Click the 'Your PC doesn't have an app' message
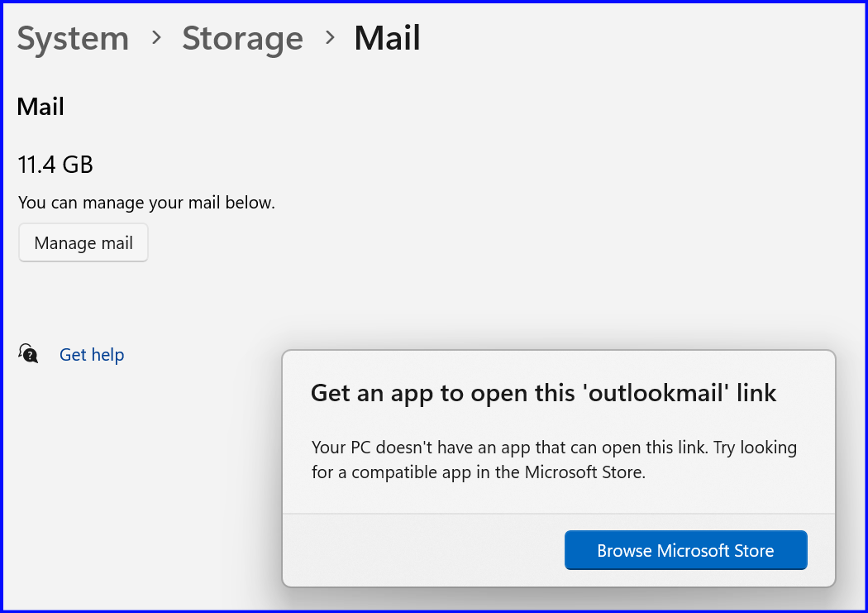 [554, 460]
